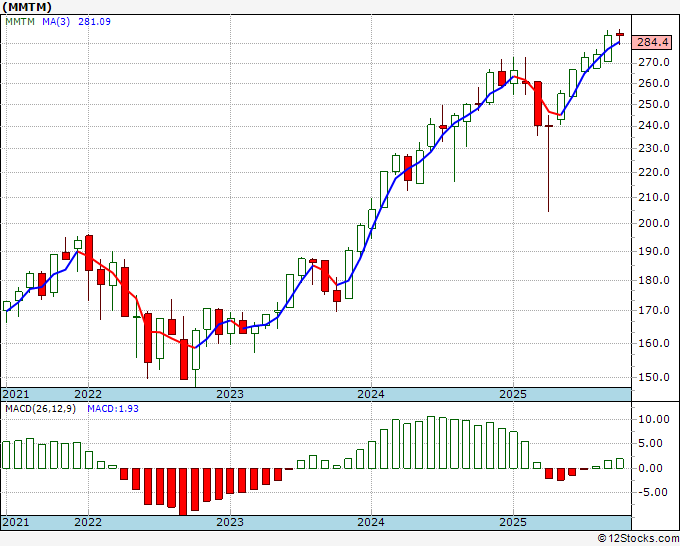
Task: Click the 150.0 price axis label
Action: click(x=654, y=377)
